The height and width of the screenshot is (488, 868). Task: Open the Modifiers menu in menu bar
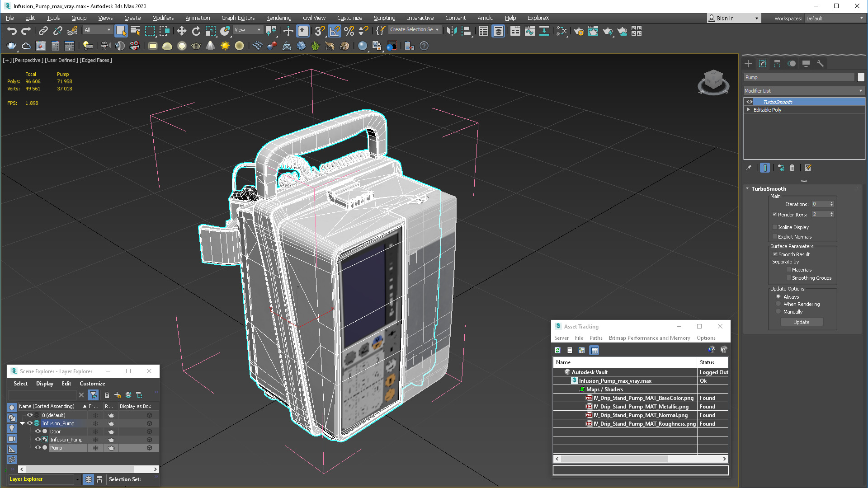click(x=161, y=17)
